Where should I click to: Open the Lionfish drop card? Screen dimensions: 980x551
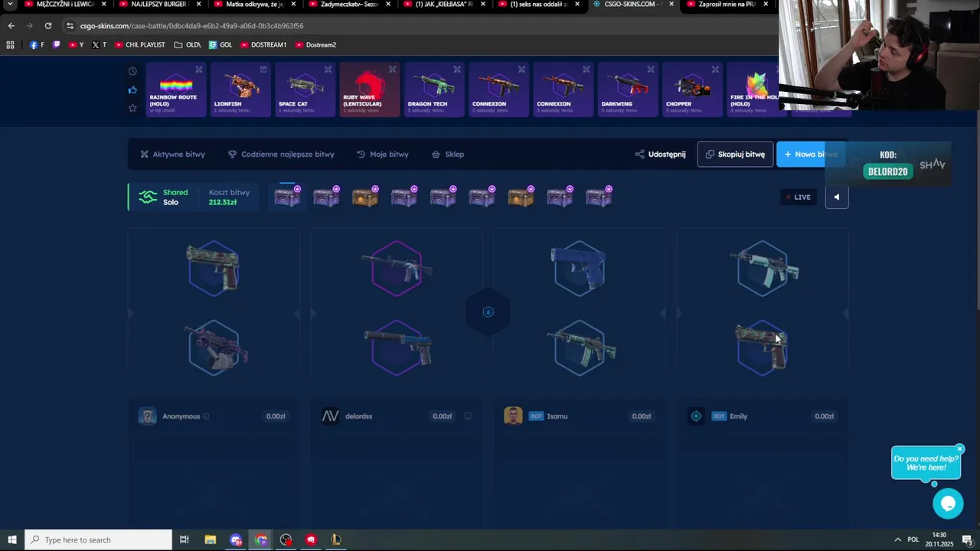[240, 90]
